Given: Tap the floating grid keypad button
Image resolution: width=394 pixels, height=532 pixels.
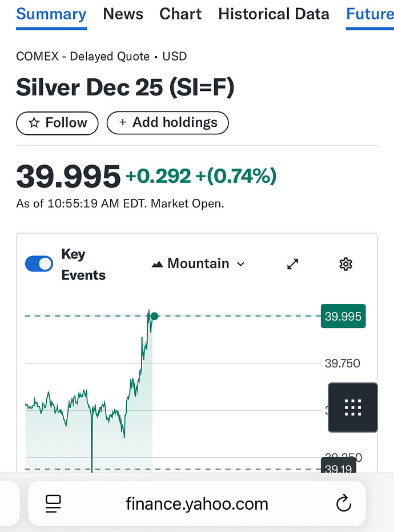Looking at the screenshot, I should 353,407.
